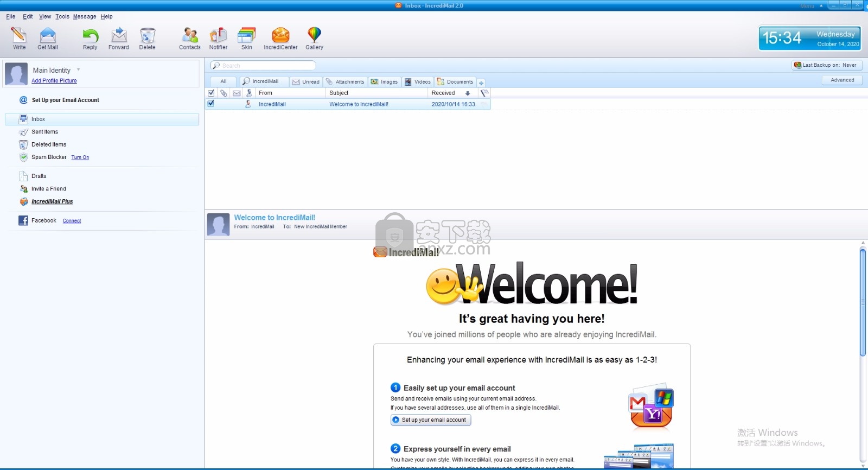Click the IncrediMail Plus link
This screenshot has width=868, height=470.
pos(52,201)
